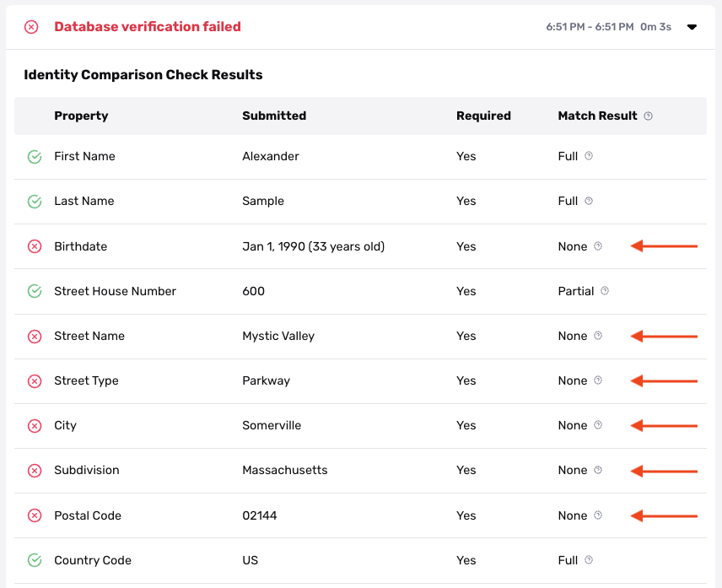Click the Database verification failed title
The height and width of the screenshot is (588, 722).
click(x=148, y=27)
